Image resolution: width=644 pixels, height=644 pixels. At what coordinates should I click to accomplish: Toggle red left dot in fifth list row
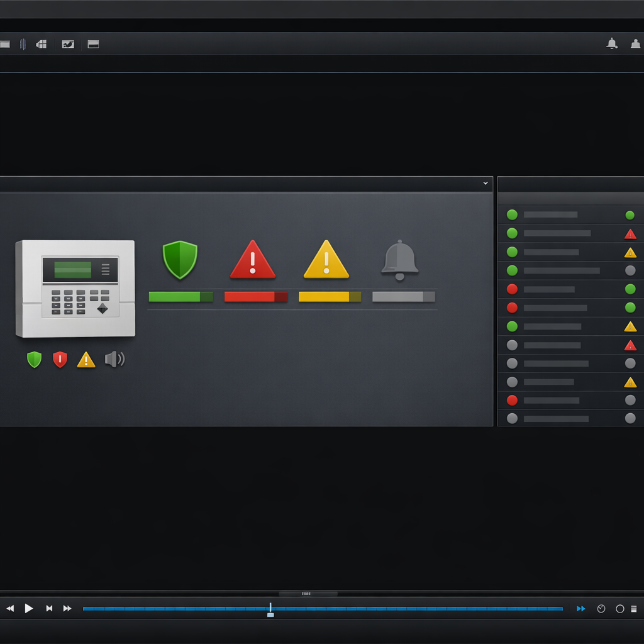pos(512,289)
